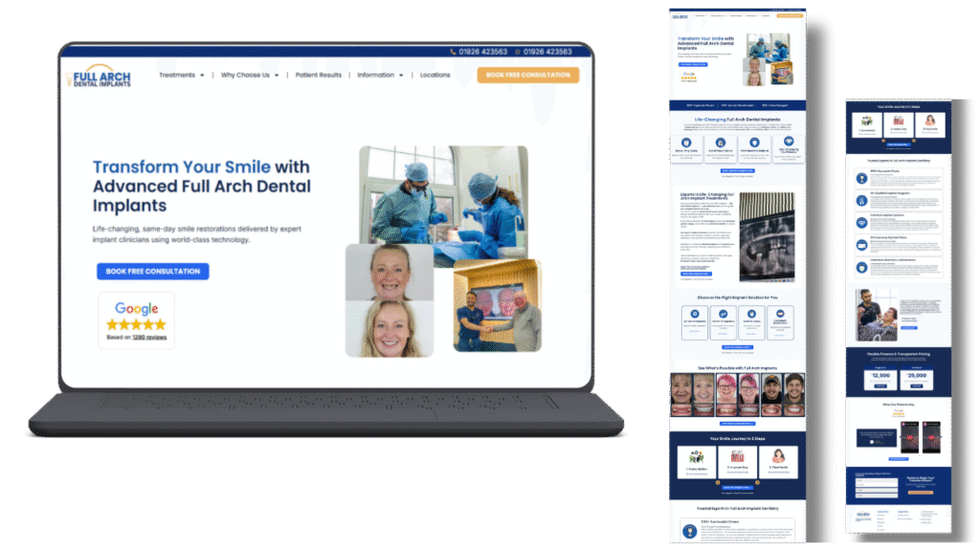The image size is (980, 551).
Task: Click the two smiling women patient photo
Action: 389,300
